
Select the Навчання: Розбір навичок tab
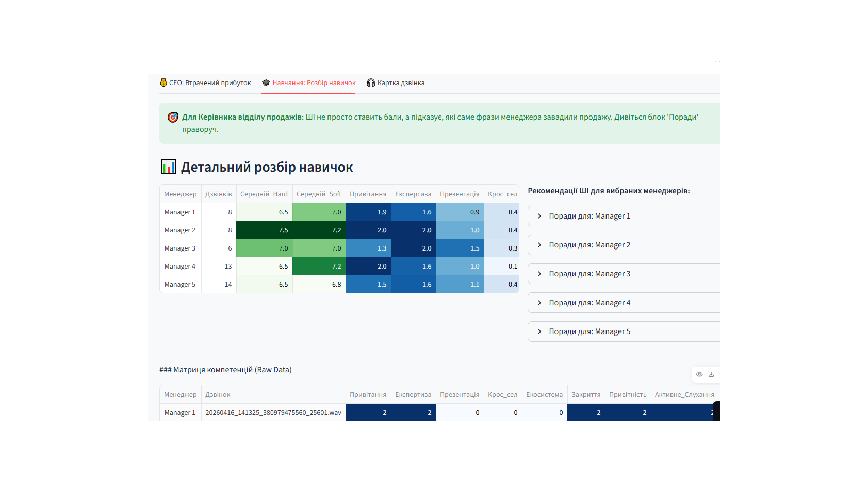click(x=314, y=82)
